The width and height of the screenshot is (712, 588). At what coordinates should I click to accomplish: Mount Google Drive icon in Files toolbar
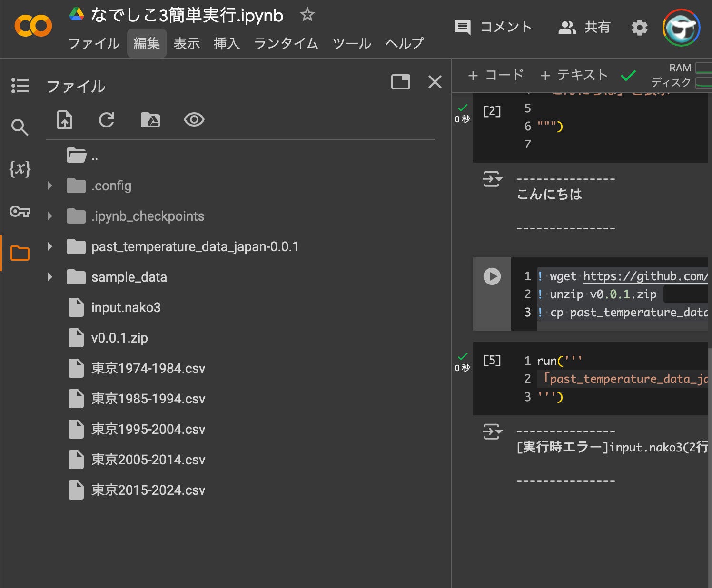click(x=150, y=120)
